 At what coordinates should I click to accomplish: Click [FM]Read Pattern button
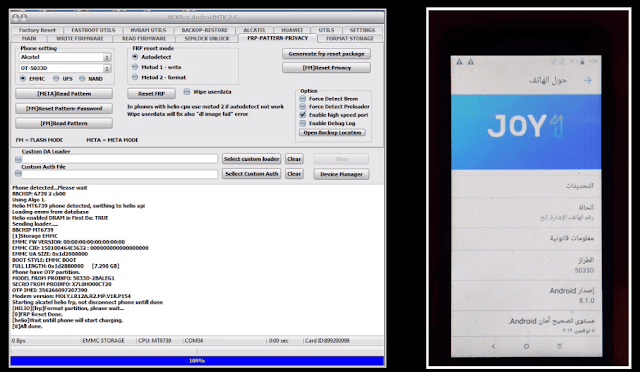64,123
